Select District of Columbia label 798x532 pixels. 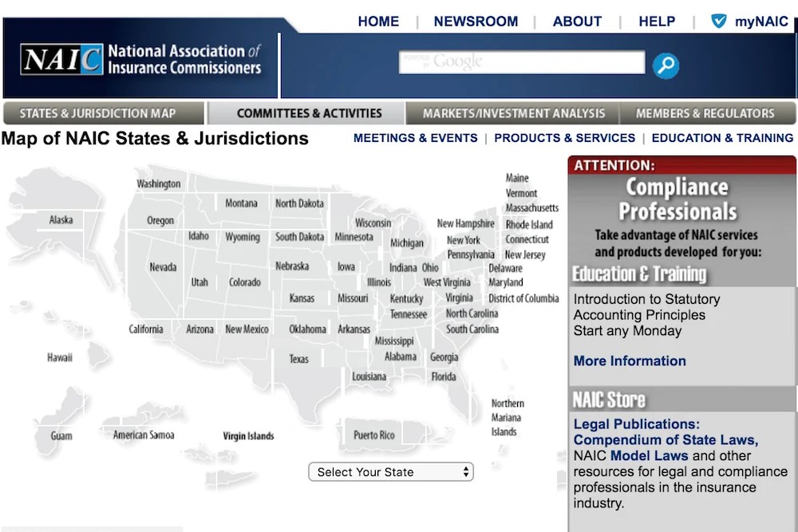523,298
